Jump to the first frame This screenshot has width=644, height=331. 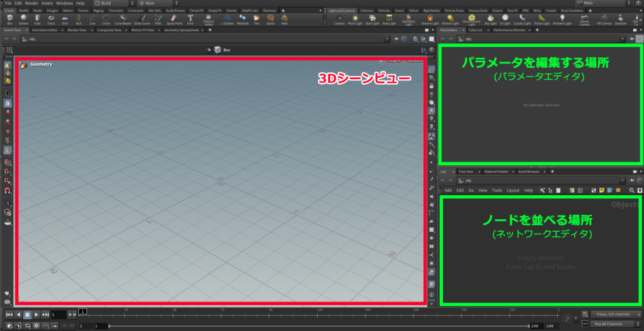9,314
